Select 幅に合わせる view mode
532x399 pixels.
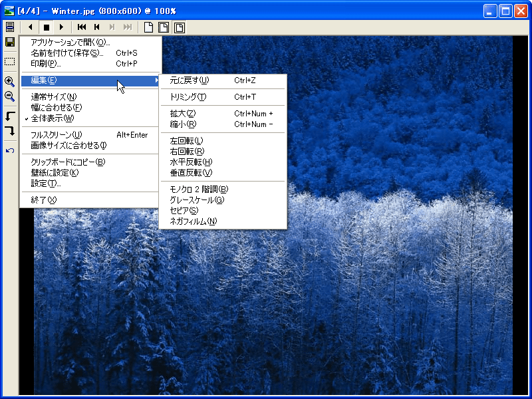pos(56,108)
